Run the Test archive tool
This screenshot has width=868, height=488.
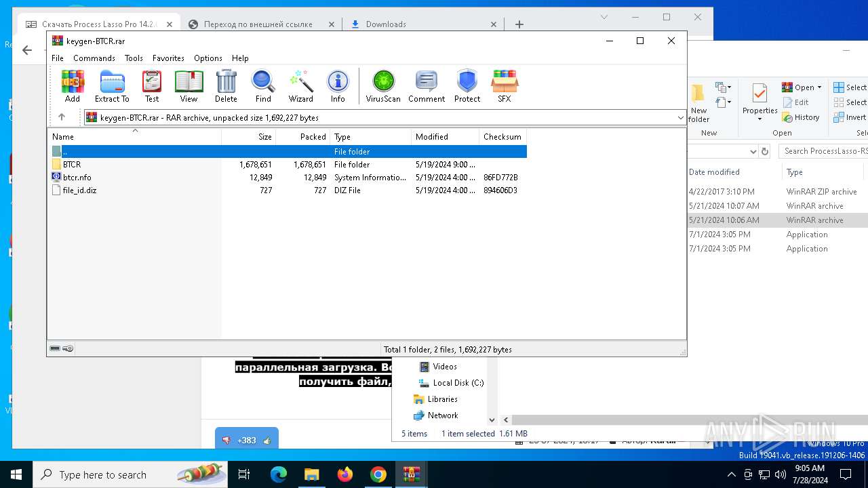click(152, 86)
